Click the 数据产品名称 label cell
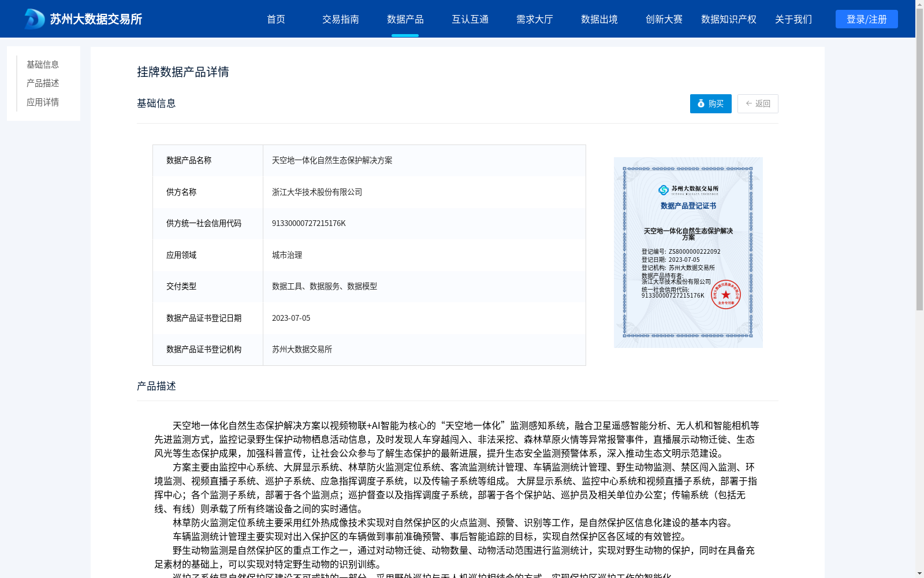Screen dimensions: 924x578 tap(208, 160)
